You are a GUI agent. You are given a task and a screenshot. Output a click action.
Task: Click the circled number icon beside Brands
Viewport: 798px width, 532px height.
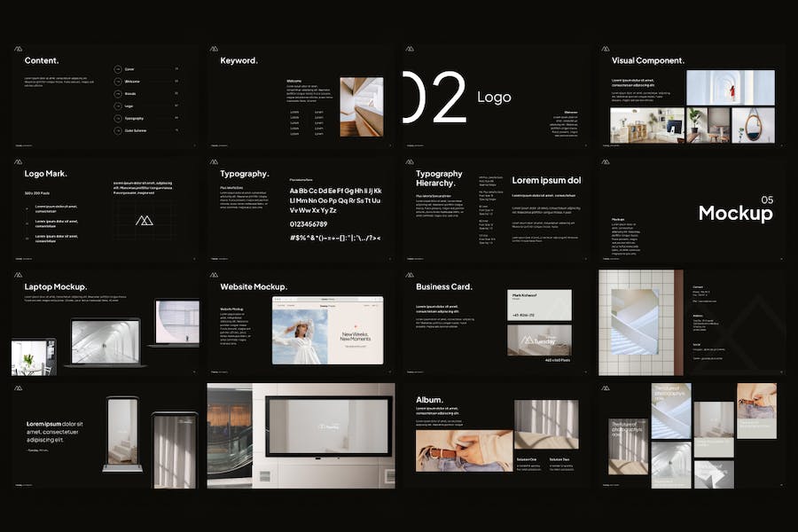click(118, 94)
